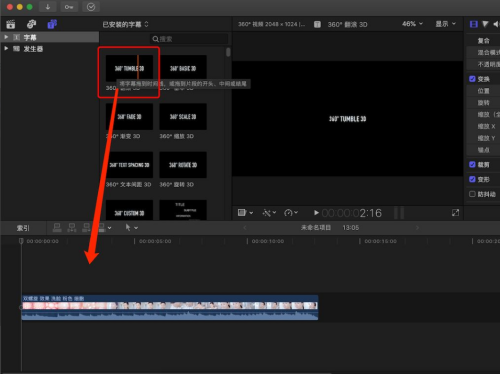The image size is (500, 374).
Task: Click the timecode display 2:16
Action: coord(352,213)
